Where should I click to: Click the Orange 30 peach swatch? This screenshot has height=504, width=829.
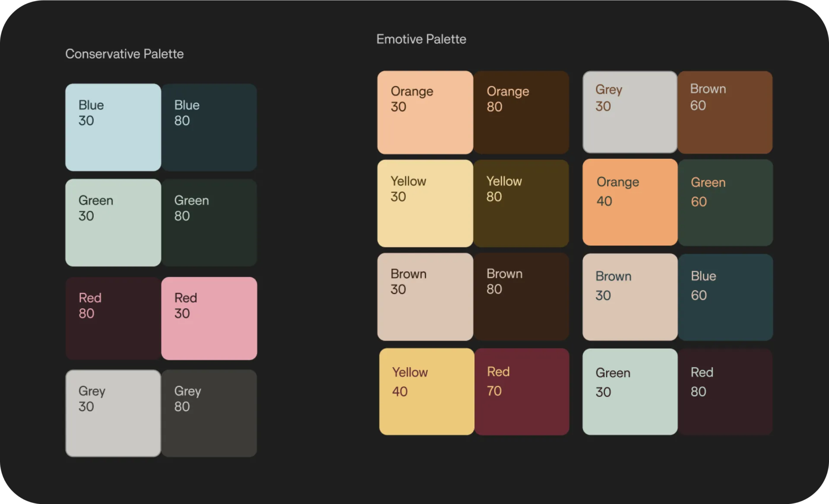tap(425, 112)
